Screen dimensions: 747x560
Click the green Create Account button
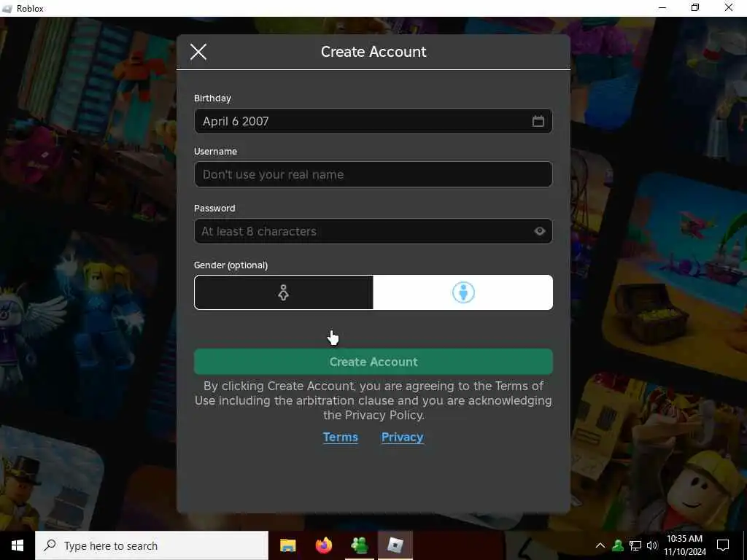[x=373, y=362]
